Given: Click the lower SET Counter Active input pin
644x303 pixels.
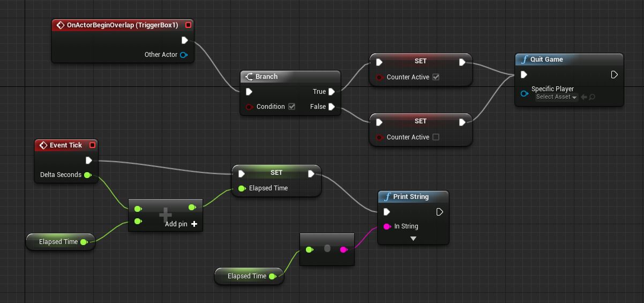Looking at the screenshot, I should pos(379,137).
